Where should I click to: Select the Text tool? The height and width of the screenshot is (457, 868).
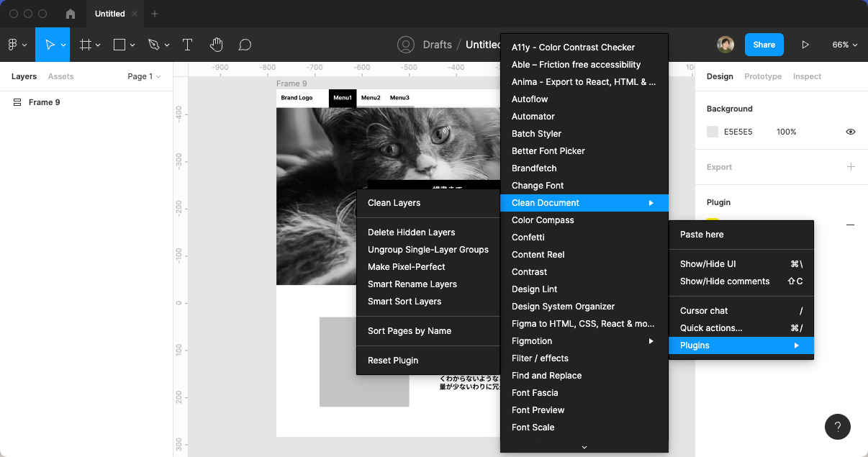coord(187,45)
